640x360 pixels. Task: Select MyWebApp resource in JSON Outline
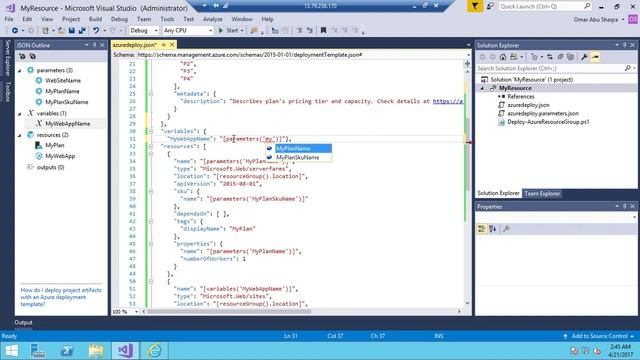point(60,156)
